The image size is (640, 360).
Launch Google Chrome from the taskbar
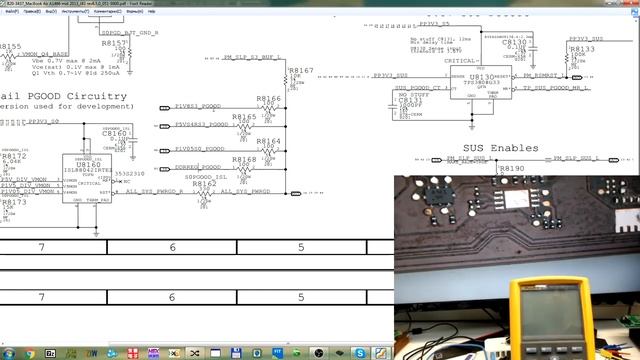pos(30,353)
